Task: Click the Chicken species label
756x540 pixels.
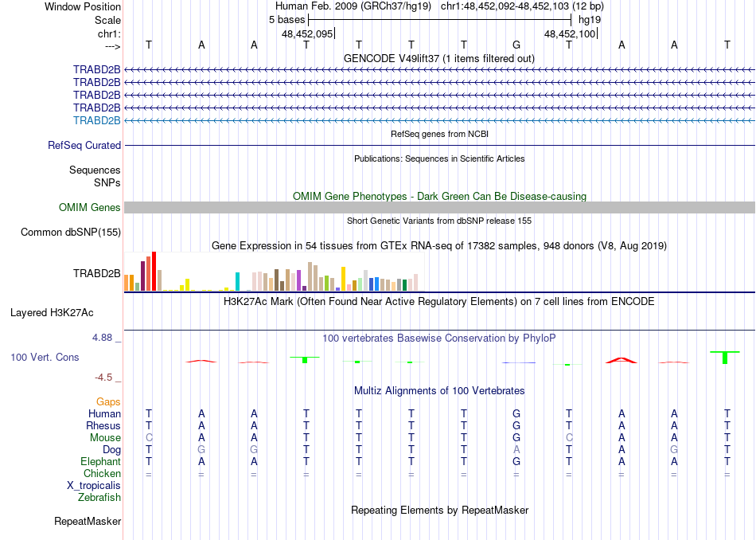Action: click(102, 473)
